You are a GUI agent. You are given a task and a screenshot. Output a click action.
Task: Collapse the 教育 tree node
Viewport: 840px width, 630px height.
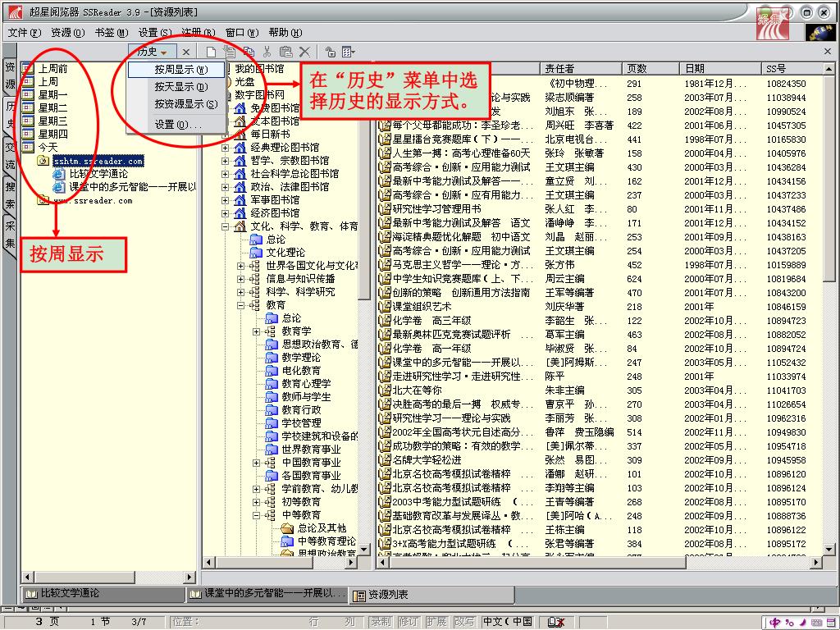(x=241, y=305)
